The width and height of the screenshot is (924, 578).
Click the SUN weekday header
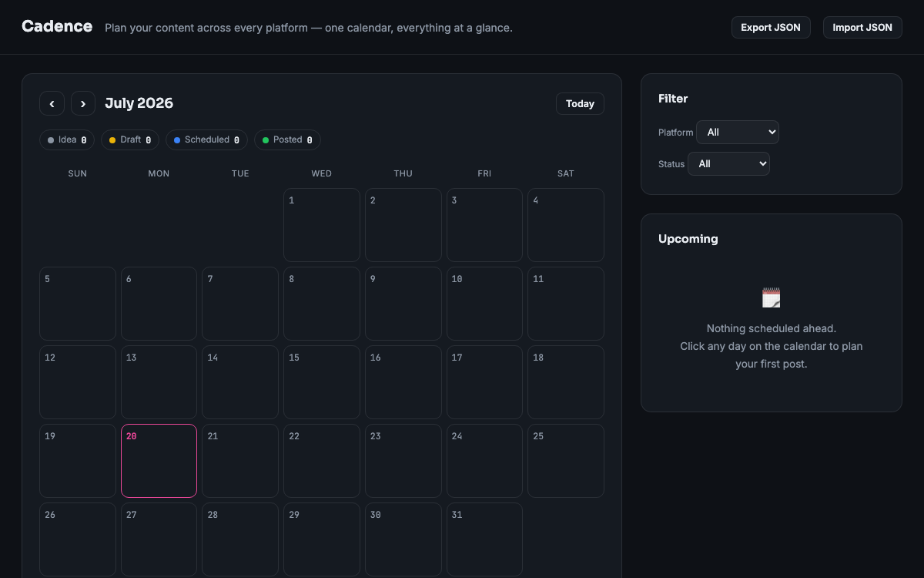click(x=78, y=173)
